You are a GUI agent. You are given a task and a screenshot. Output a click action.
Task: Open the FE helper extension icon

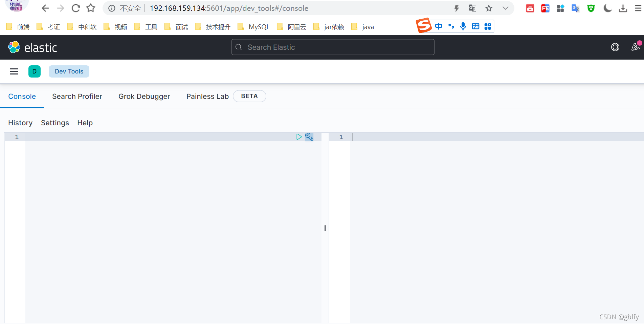(x=545, y=8)
